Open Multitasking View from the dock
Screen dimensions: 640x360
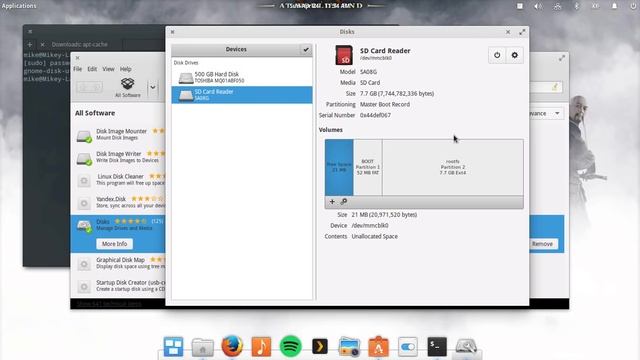pyautogui.click(x=173, y=347)
